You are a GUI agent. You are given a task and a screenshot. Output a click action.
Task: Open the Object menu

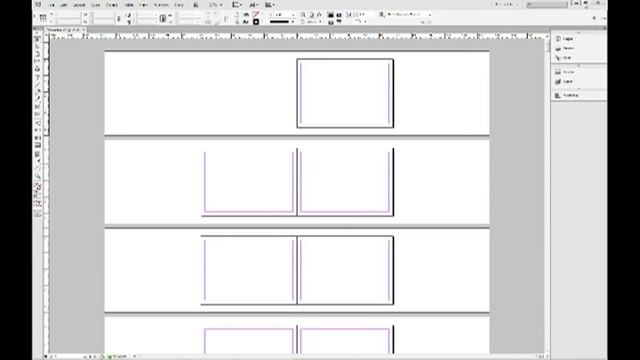pos(111,5)
